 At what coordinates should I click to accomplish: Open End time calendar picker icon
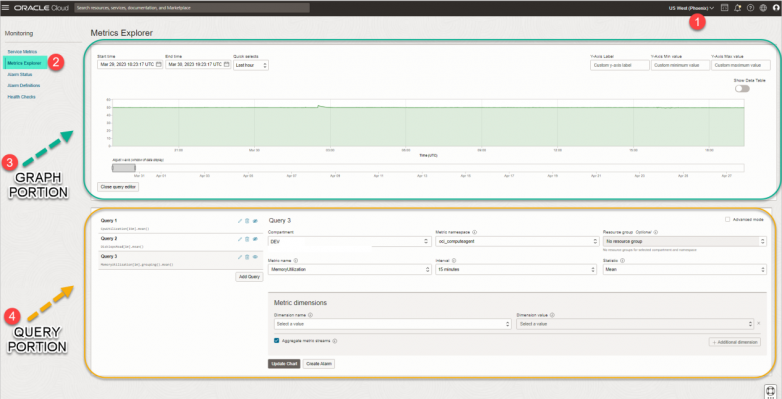(226, 65)
